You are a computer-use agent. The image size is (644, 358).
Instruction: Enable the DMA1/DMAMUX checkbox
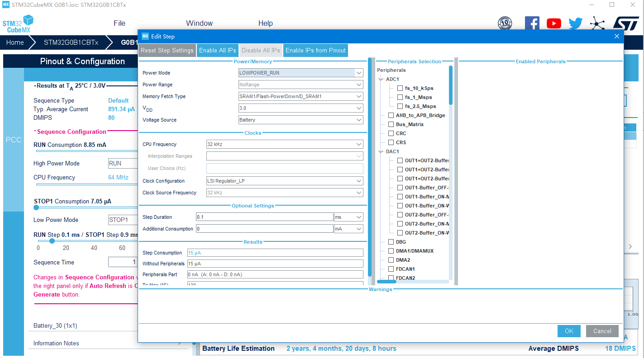click(391, 251)
